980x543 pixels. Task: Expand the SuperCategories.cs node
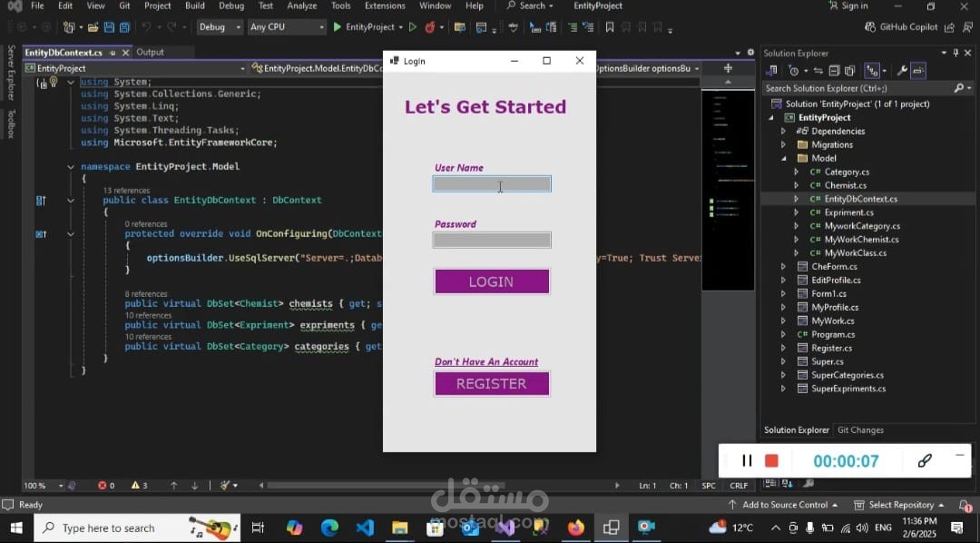(783, 375)
